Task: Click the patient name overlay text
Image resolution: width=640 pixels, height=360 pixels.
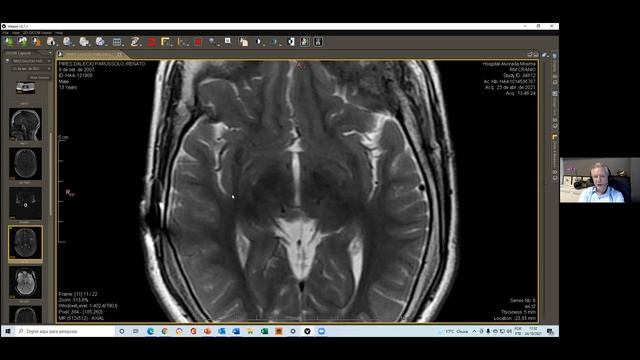Action: (x=102, y=64)
